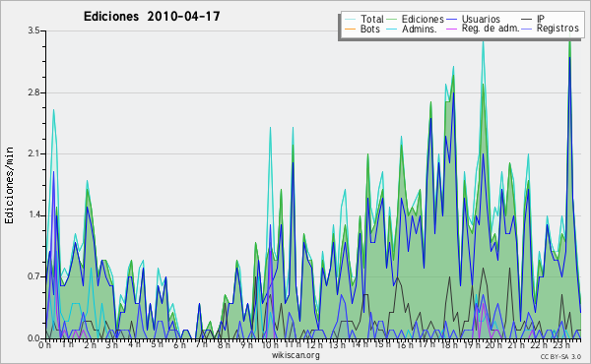
Task: Click the orange Bots legend line swatch
Action: (x=350, y=29)
